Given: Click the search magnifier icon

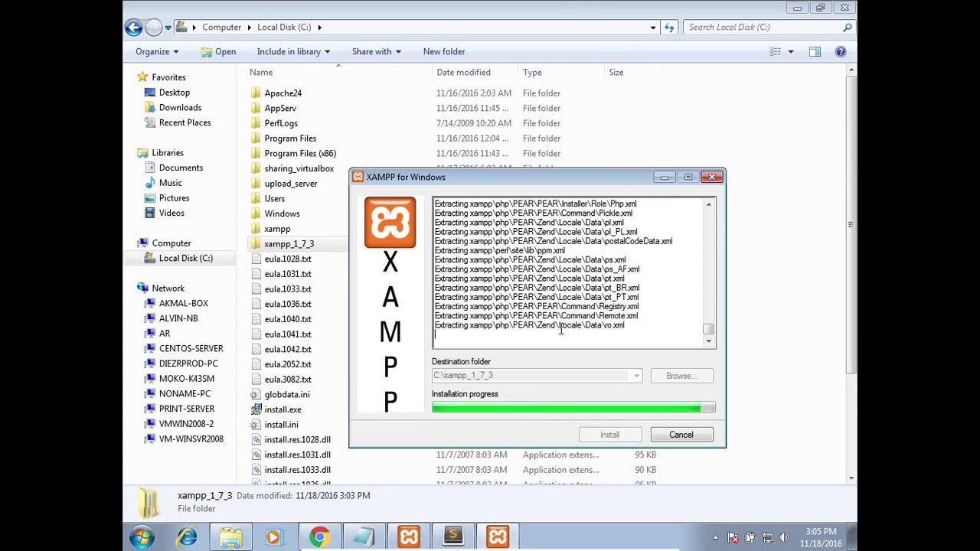Looking at the screenshot, I should (x=847, y=27).
